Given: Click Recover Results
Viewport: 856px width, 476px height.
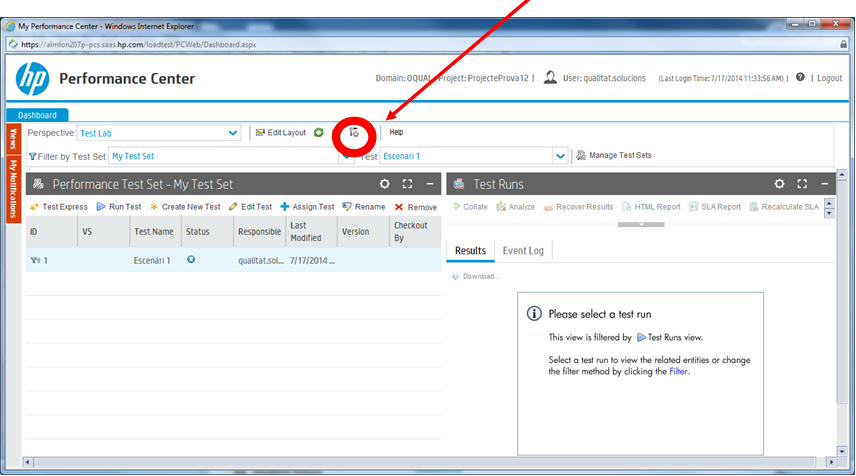Looking at the screenshot, I should coord(578,207).
